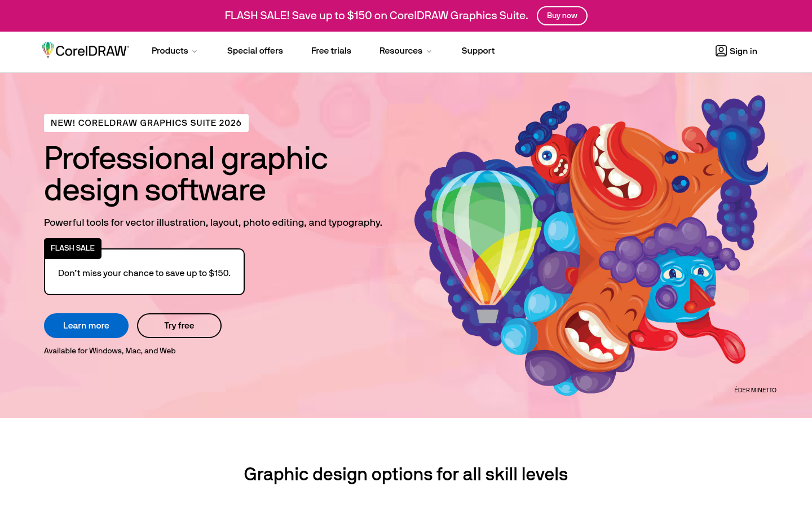Click Buy now in the flash sale banner
The height and width of the screenshot is (508, 812).
coord(562,16)
